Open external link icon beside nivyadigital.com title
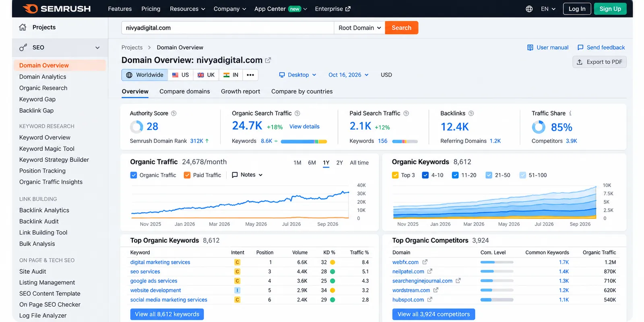 268,60
